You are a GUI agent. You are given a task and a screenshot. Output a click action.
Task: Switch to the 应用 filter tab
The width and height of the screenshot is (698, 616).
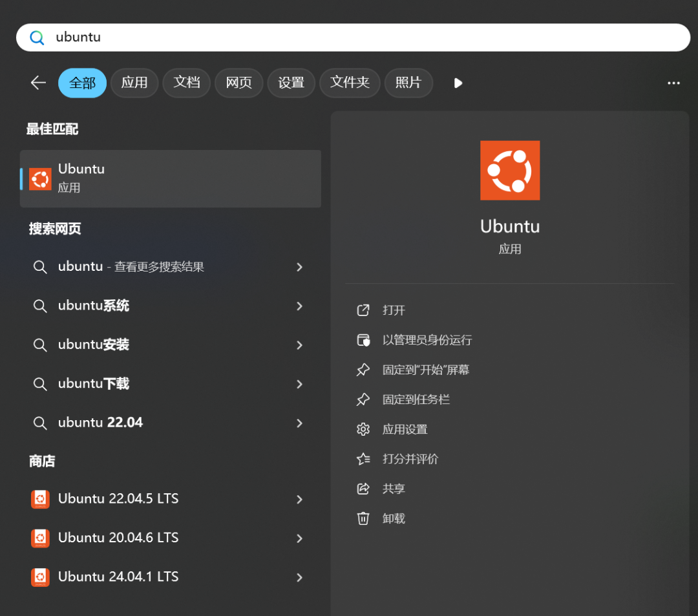pyautogui.click(x=134, y=83)
